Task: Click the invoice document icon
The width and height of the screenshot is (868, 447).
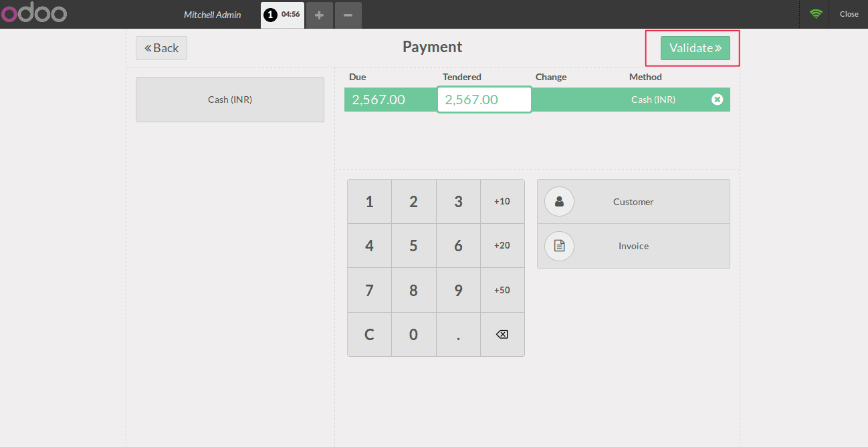Action: (559, 246)
